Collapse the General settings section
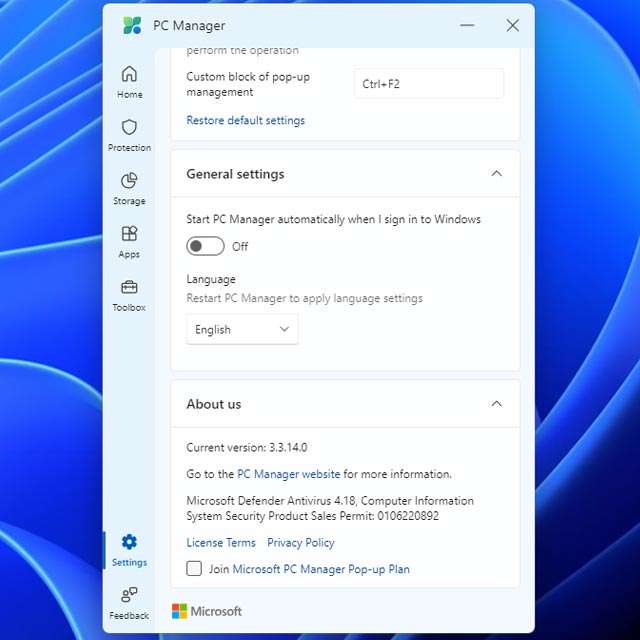 [497, 174]
